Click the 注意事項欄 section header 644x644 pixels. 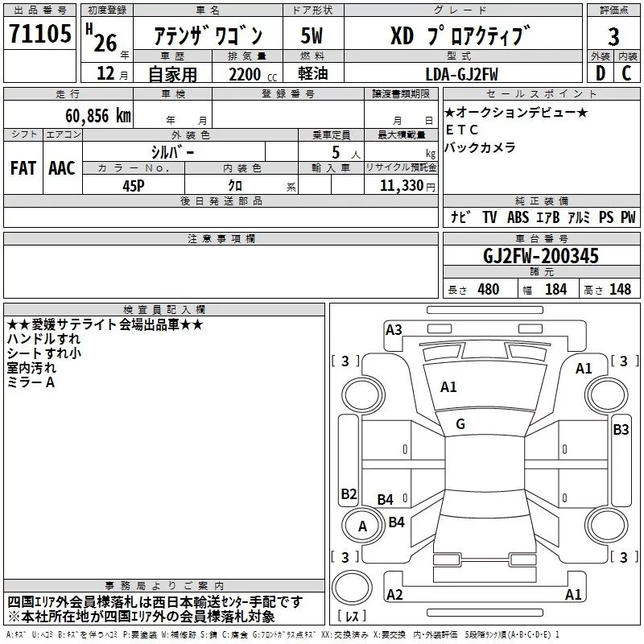coord(221,238)
